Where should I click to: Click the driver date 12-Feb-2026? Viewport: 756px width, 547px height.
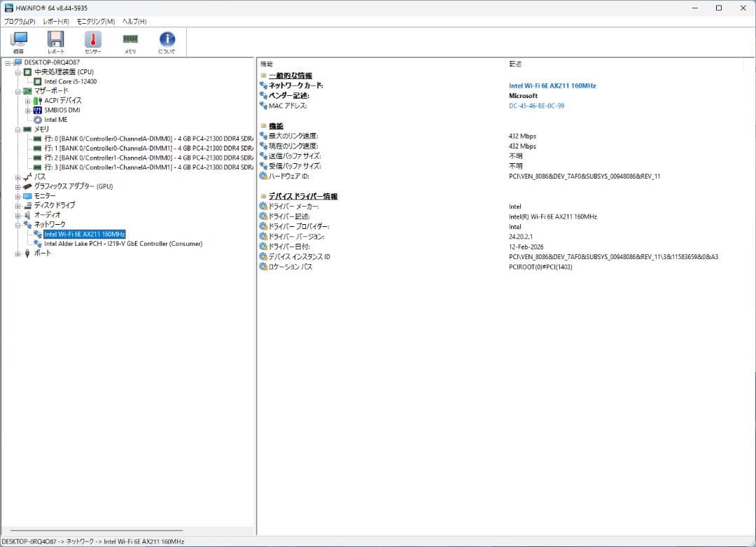pos(526,247)
